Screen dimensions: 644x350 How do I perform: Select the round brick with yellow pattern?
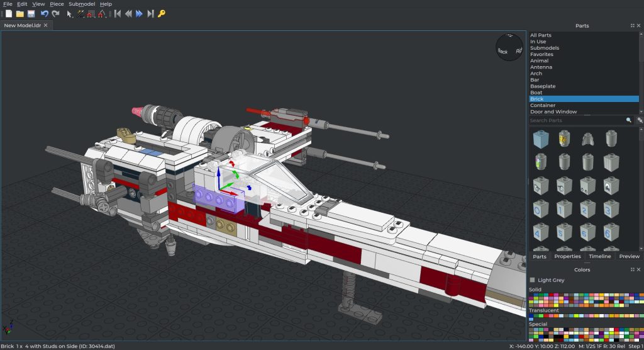[x=564, y=138]
